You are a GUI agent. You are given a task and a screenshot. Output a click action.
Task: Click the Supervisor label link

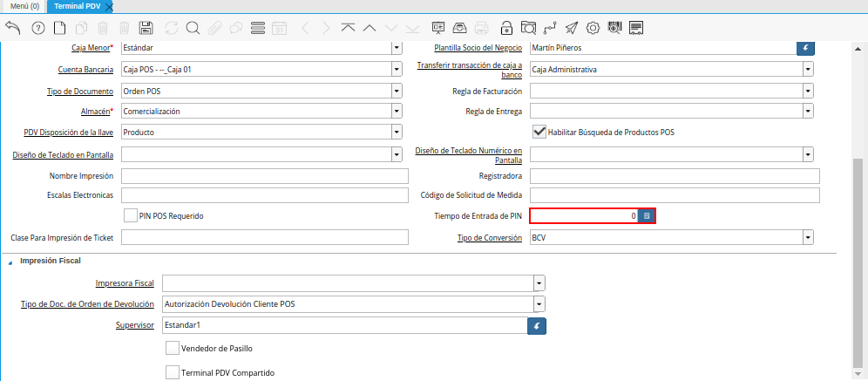[x=135, y=325]
